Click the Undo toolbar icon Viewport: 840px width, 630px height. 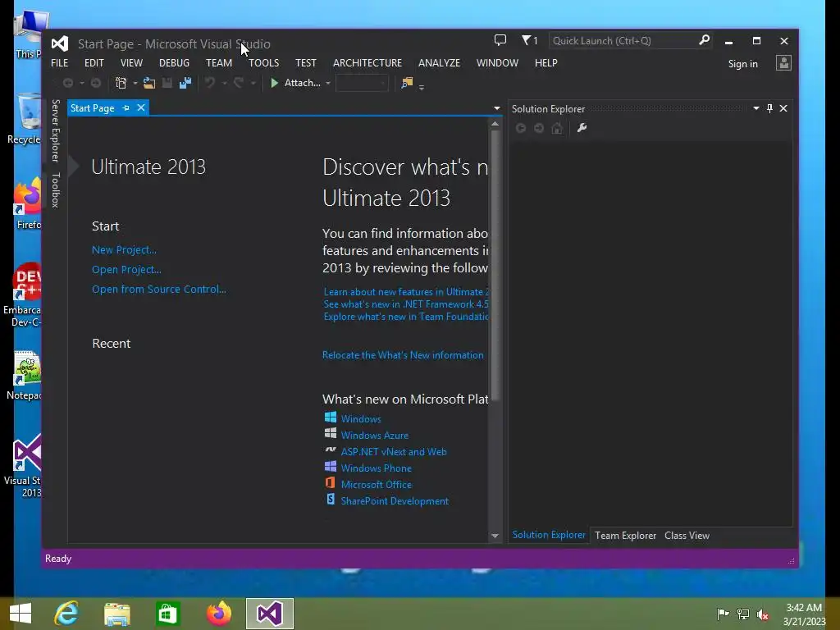210,83
